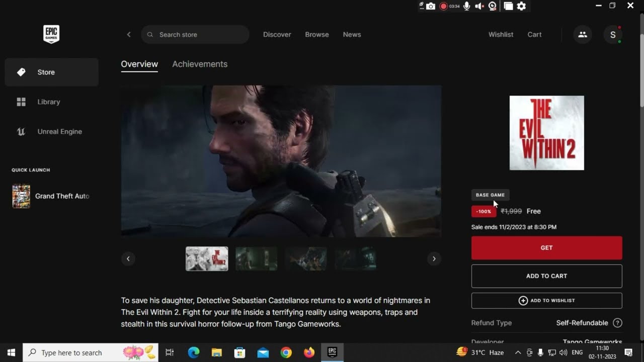Open the Windows Start menu
The width and height of the screenshot is (644, 362).
[x=11, y=352]
